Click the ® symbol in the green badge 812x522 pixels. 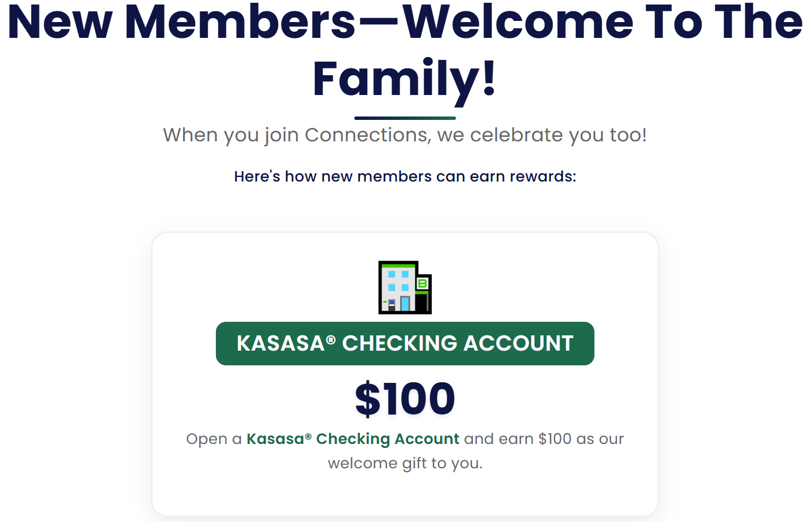coord(331,339)
